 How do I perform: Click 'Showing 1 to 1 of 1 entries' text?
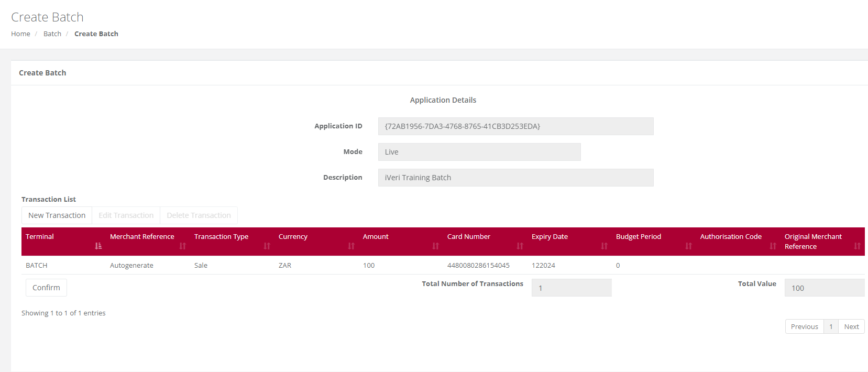pos(63,313)
